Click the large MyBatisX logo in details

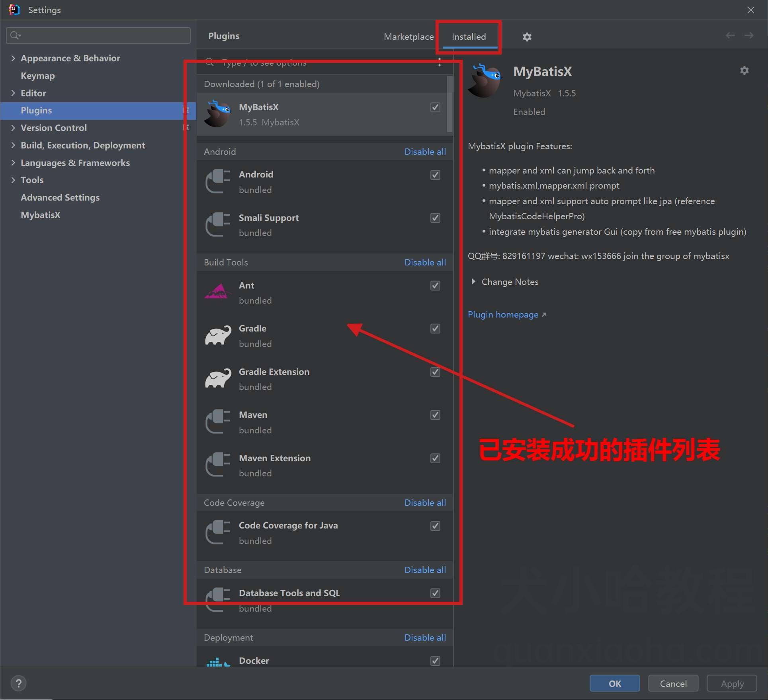(x=485, y=80)
